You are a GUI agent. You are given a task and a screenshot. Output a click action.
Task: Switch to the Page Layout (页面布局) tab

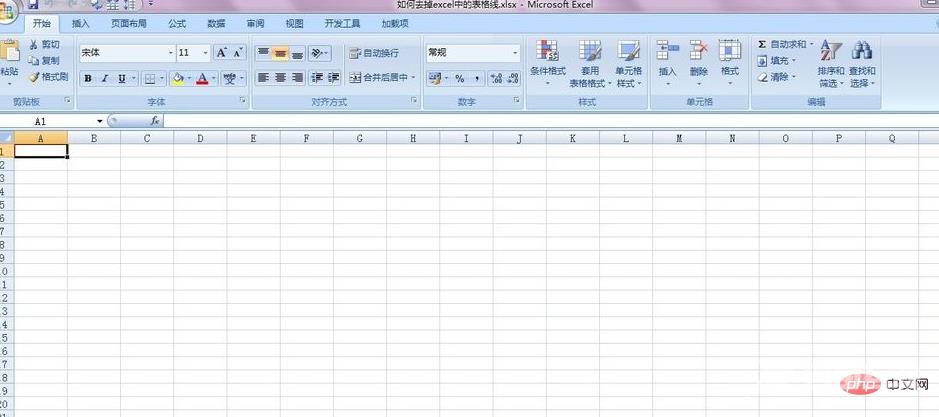[x=128, y=23]
